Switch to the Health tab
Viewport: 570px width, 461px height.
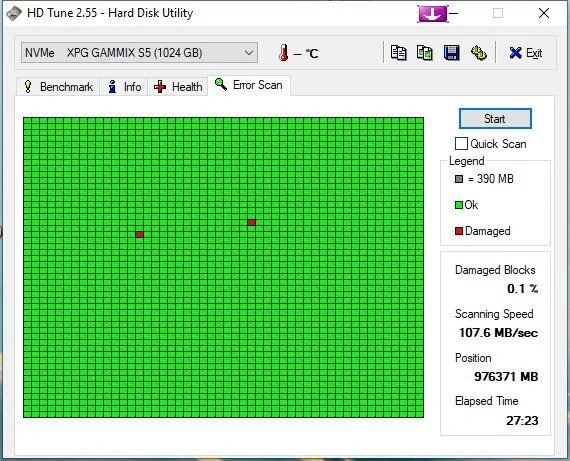[x=178, y=87]
